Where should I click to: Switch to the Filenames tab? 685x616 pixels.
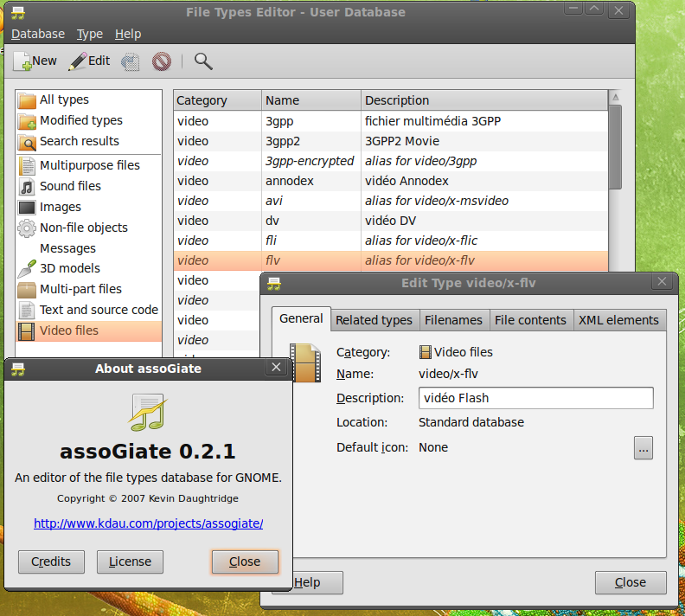[x=453, y=320]
